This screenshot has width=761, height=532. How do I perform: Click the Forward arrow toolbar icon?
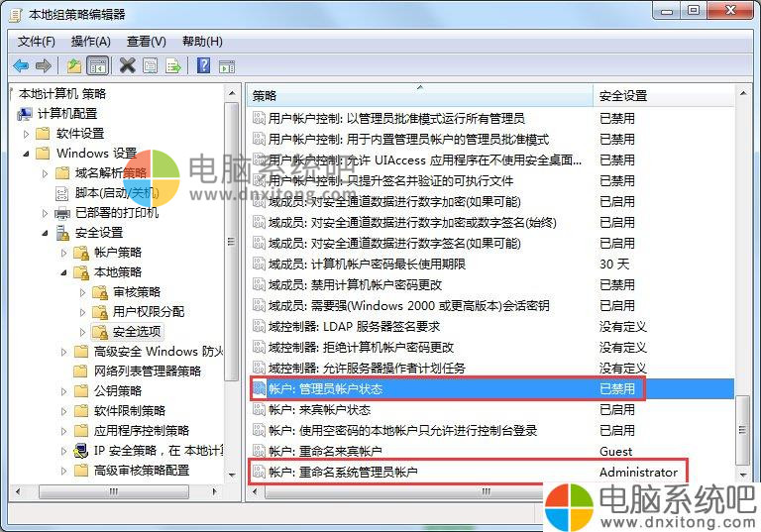pos(43,65)
